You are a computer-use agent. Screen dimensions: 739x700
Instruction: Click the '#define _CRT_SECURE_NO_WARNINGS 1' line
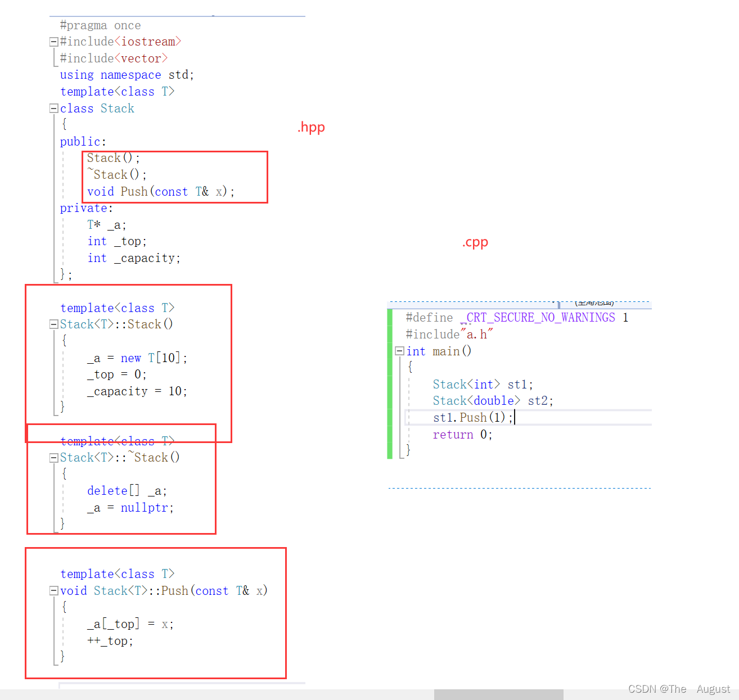pos(517,318)
